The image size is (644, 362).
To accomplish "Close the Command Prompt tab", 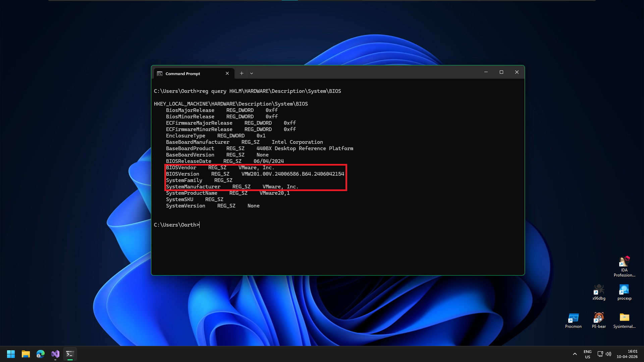I will tap(227, 73).
